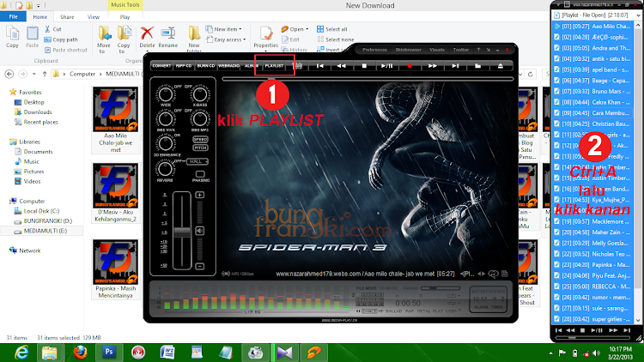This screenshot has height=362, width=644.
Task: Toggle Play/Pause in the media player
Action: tap(387, 66)
